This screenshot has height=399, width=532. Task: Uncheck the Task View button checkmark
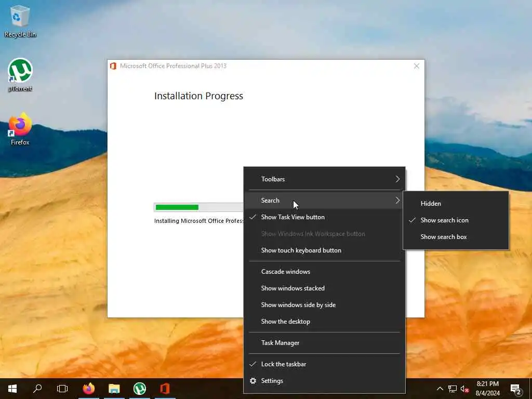coord(253,217)
